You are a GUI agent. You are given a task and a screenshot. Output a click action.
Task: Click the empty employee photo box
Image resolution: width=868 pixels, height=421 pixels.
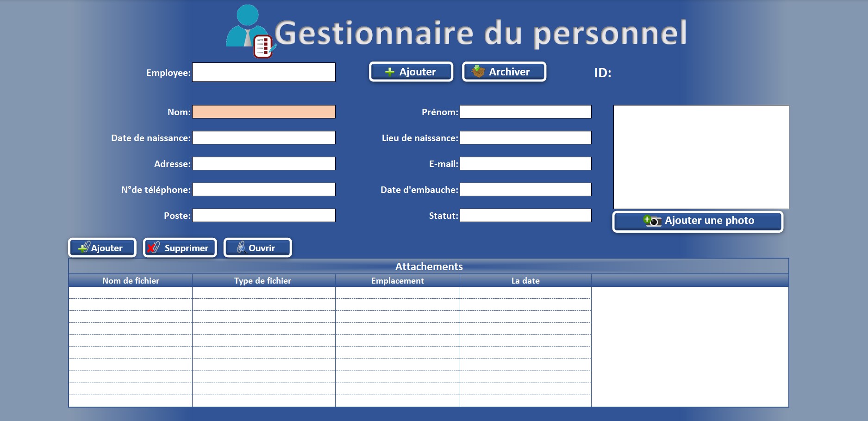point(701,157)
